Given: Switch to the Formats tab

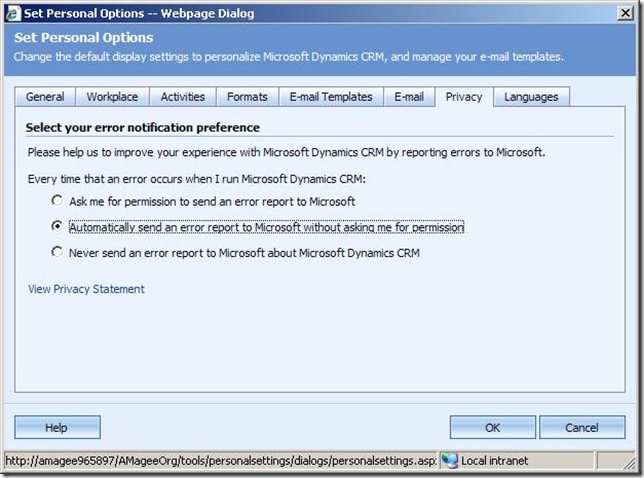Looking at the screenshot, I should tap(247, 97).
